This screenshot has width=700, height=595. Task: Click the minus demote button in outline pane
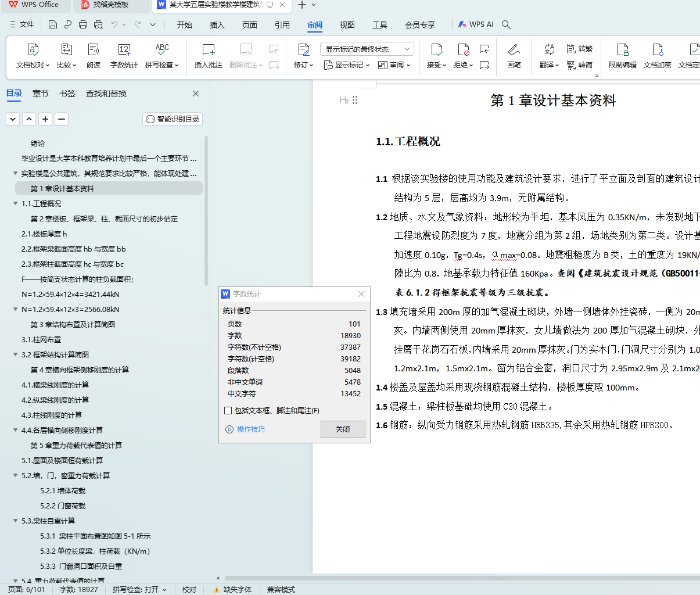(x=62, y=119)
